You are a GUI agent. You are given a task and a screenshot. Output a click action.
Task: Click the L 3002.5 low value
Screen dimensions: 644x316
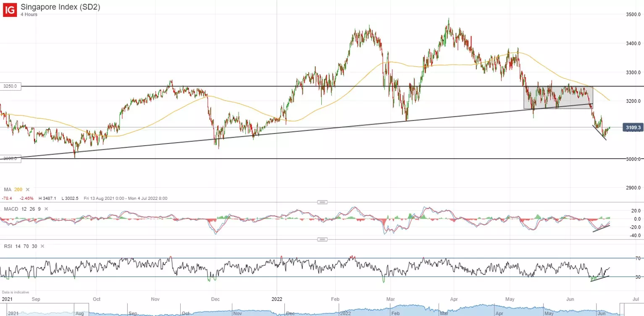click(x=70, y=198)
